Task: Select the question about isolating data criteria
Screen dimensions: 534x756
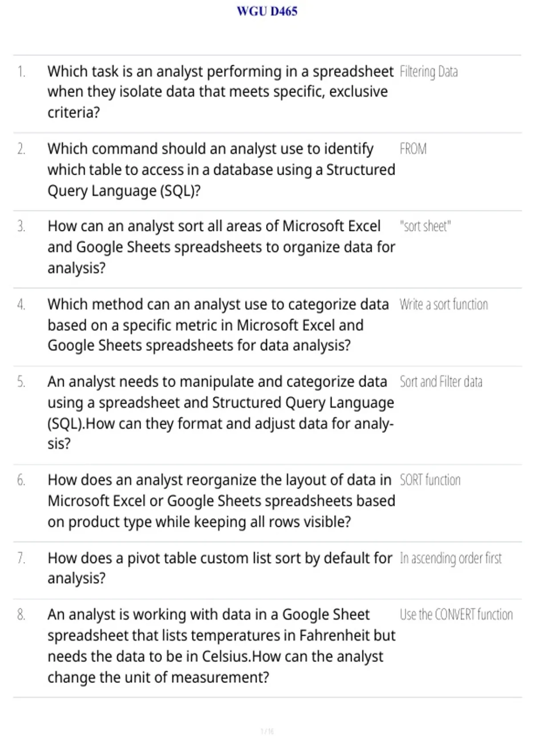Action: (221, 92)
